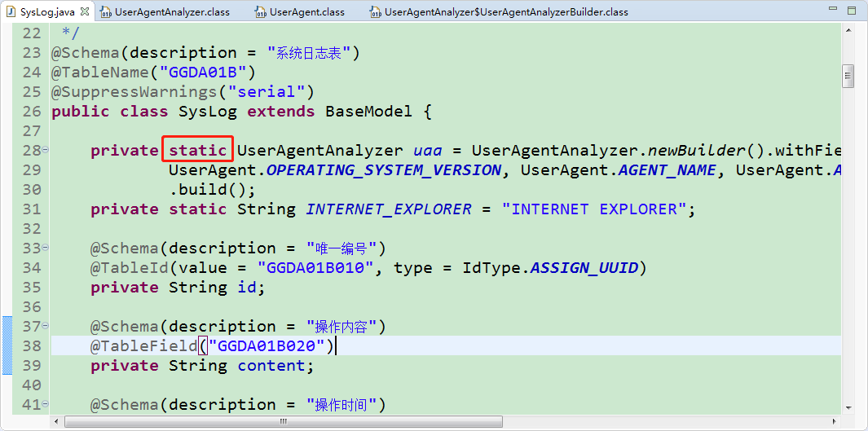The width and height of the screenshot is (868, 431).
Task: Click the blue range indicator in the left margin
Action: coord(7,345)
